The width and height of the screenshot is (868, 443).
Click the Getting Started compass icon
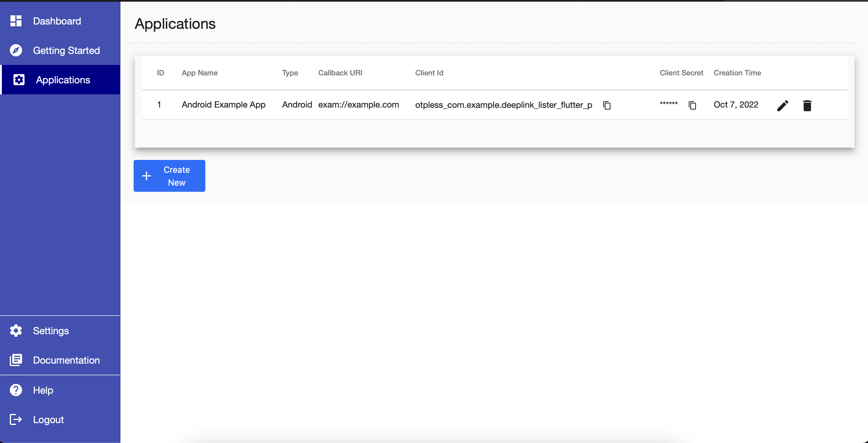tap(16, 50)
